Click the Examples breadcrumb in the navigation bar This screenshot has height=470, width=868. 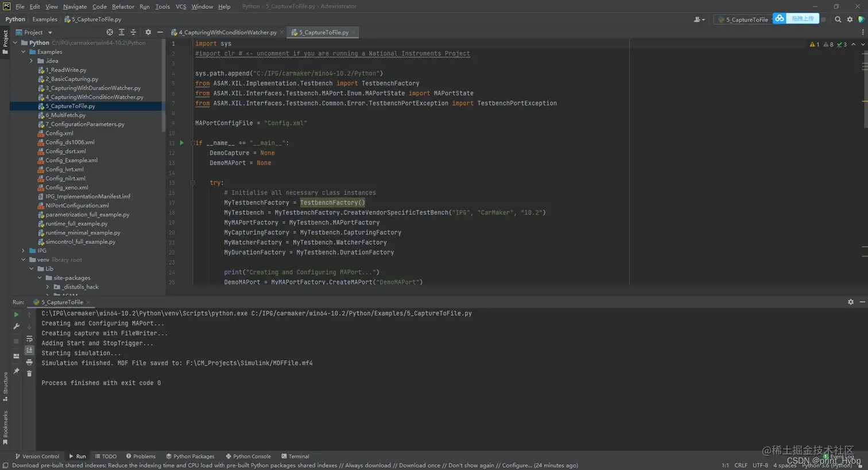click(45, 20)
